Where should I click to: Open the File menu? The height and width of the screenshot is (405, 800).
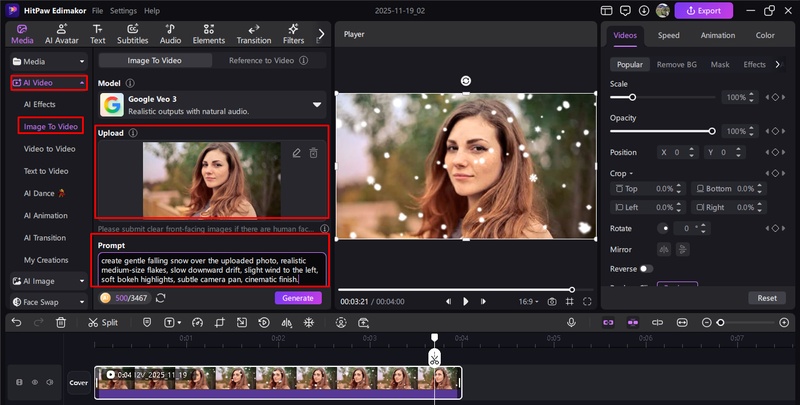97,10
